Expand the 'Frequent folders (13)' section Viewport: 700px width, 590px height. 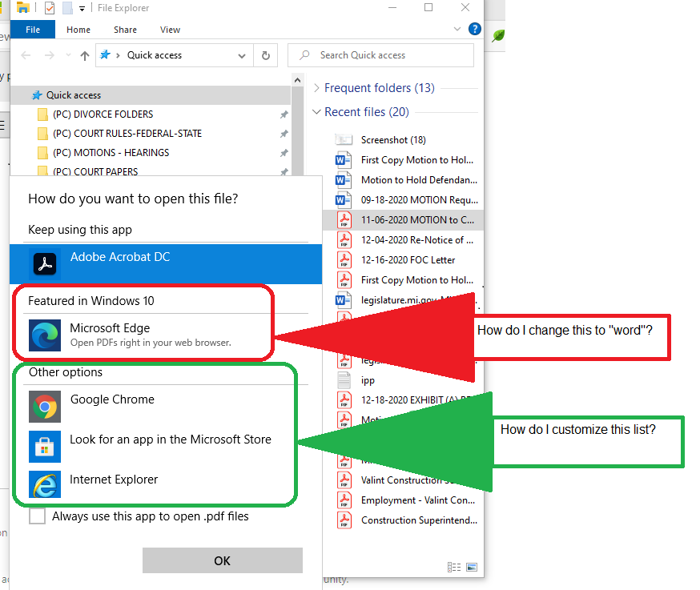pyautogui.click(x=319, y=87)
